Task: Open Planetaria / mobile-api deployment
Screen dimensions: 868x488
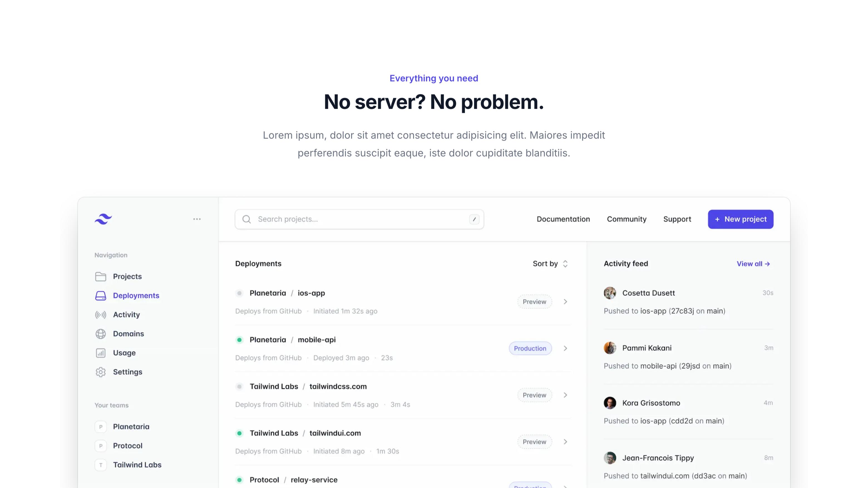Action: tap(292, 340)
